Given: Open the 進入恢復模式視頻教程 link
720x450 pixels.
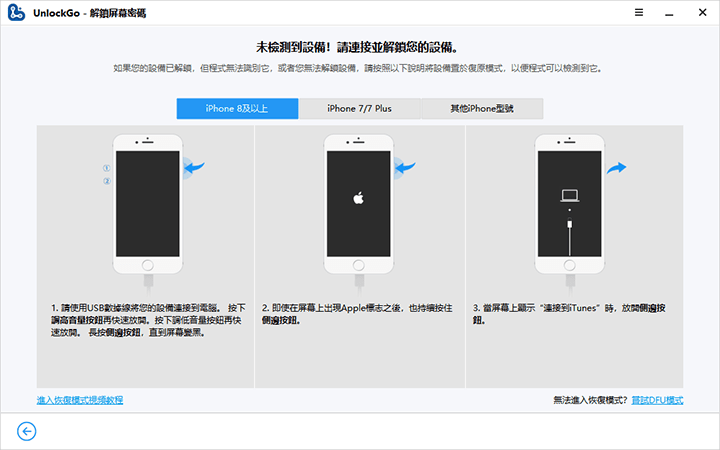Looking at the screenshot, I should [80, 400].
